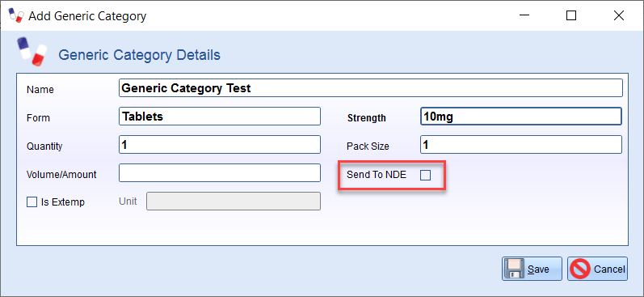Save the generic category

point(532,269)
